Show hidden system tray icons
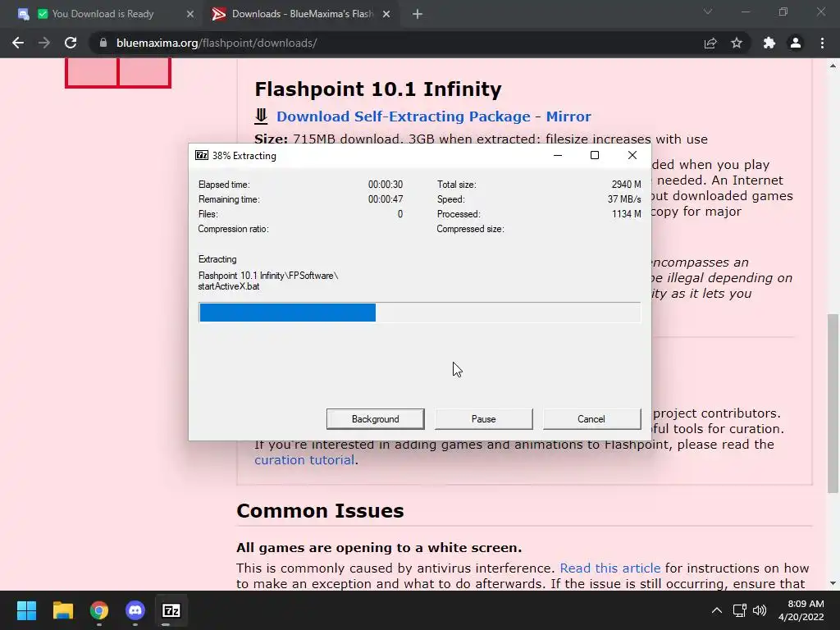Screen dimensions: 840x630 [x=716, y=610]
